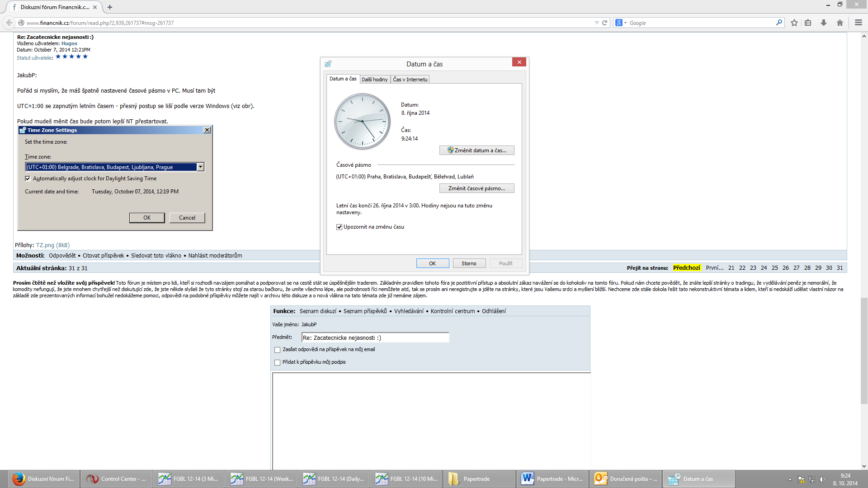This screenshot has width=868, height=488.
Task: Open Word Papertrade taskbar item
Action: coord(552,479)
